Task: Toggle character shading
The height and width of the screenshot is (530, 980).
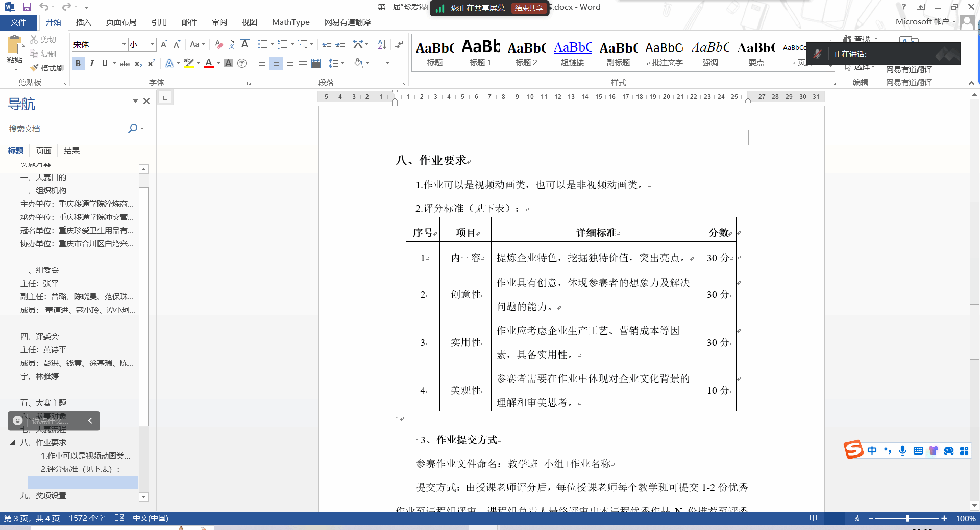Action: point(228,63)
